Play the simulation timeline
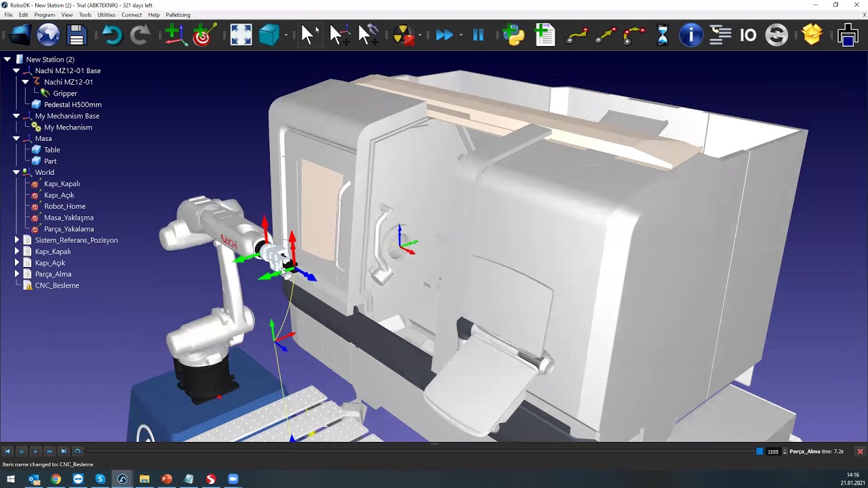 [35, 451]
